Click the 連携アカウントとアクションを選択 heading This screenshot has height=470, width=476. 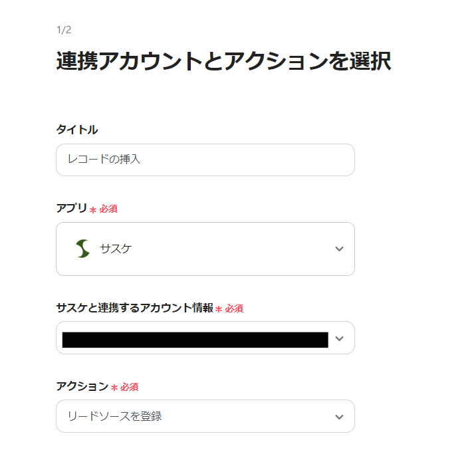pyautogui.click(x=223, y=61)
